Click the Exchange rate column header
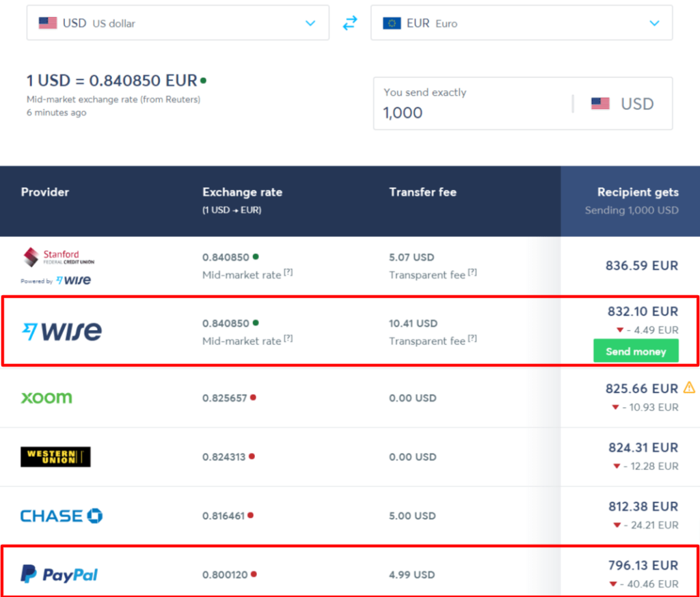700x597 pixels. pyautogui.click(x=243, y=193)
